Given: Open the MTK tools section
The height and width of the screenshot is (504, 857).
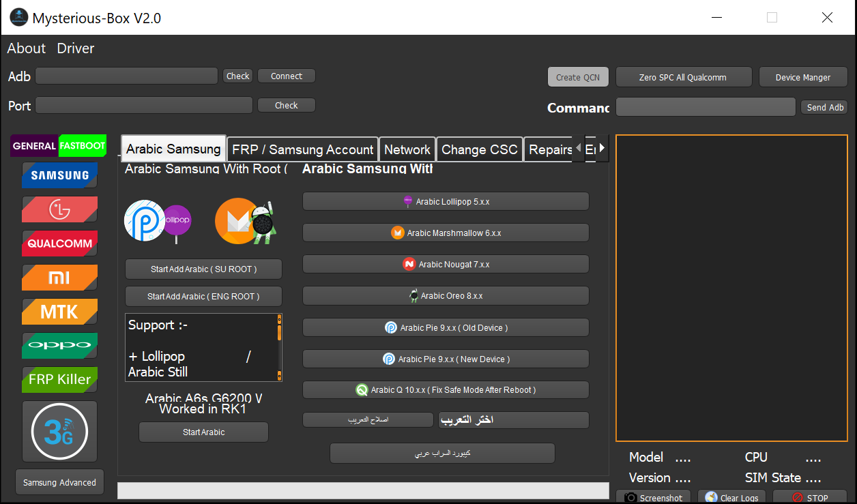Looking at the screenshot, I should (59, 312).
